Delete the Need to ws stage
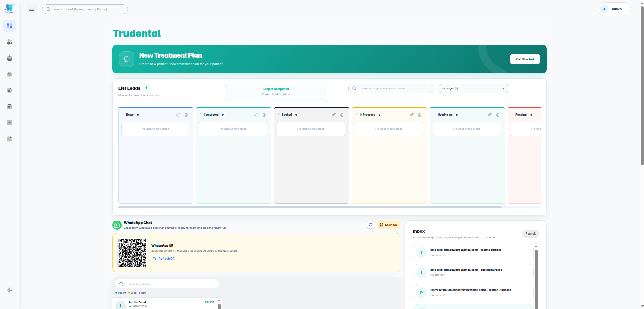Viewport: 644px width, 309px height. pyautogui.click(x=498, y=115)
